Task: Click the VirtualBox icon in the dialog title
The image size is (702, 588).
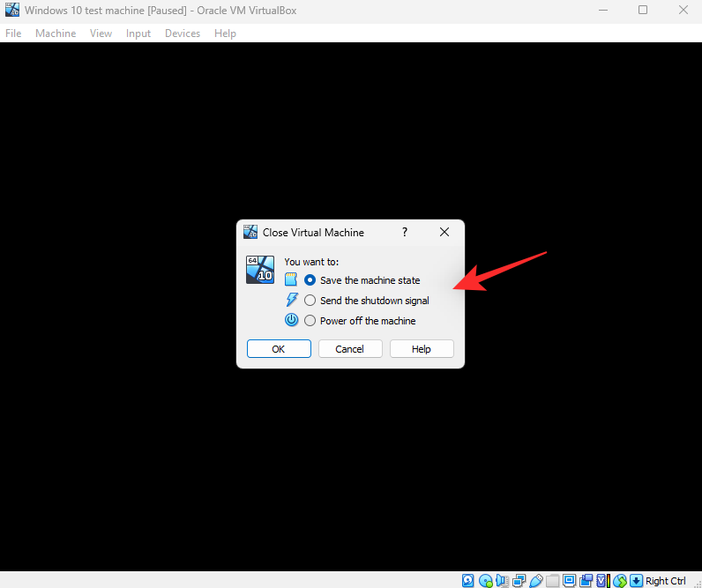Action: (x=250, y=232)
